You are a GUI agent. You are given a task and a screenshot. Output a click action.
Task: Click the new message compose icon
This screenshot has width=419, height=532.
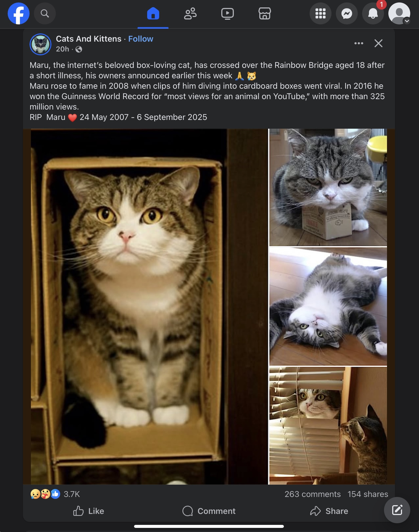click(x=397, y=510)
